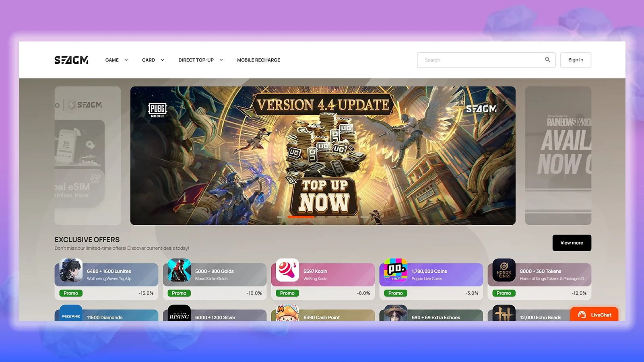Select the active orange carousel indicator

pos(301,217)
